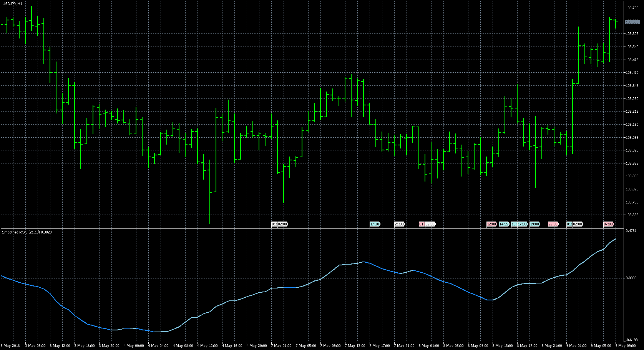Viewport: 644px width, 350px height.
Task: Click the 0.4781 indicator scale value
Action: point(631,231)
